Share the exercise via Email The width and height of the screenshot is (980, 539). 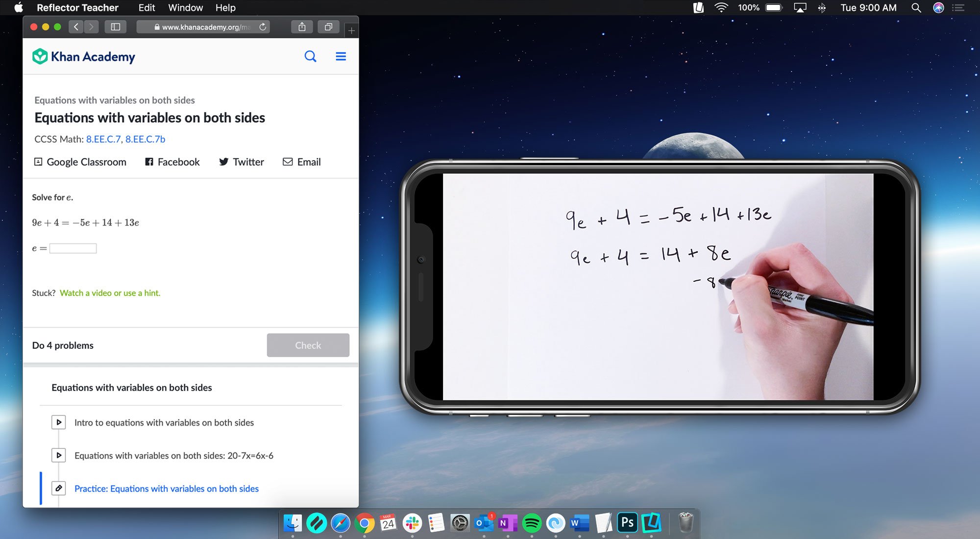[x=302, y=162]
